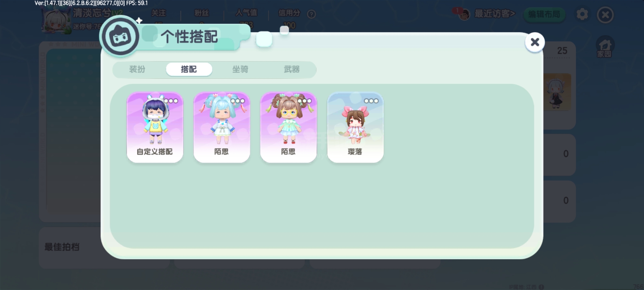644x290 pixels.
Task: Click the circled X at top right
Action: (605, 15)
